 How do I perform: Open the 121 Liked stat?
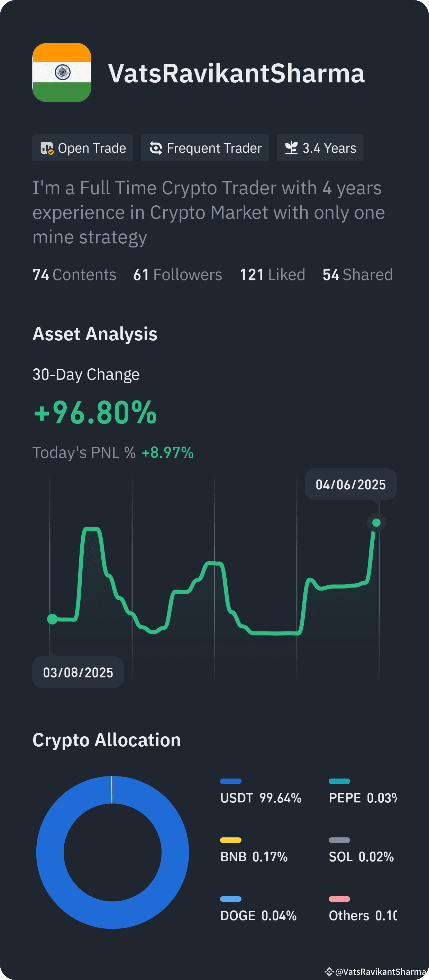coord(272,275)
